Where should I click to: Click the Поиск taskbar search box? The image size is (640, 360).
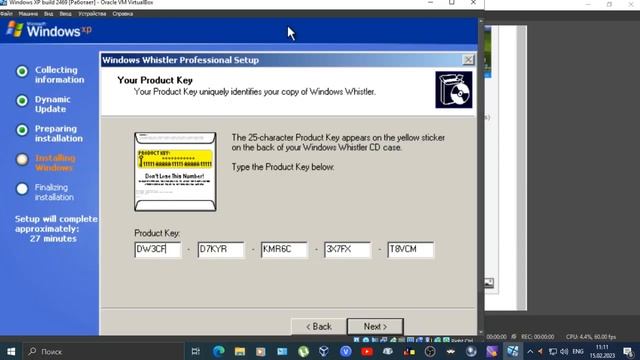(103, 351)
